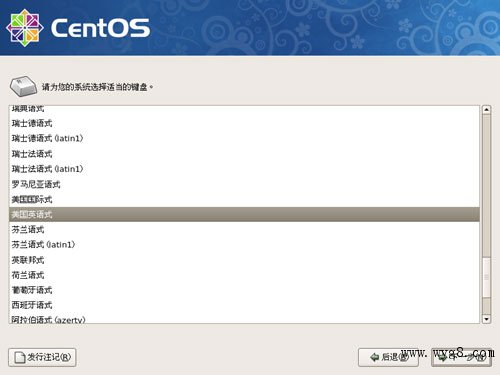
Task: Proceed with the next step button
Action: (461, 357)
